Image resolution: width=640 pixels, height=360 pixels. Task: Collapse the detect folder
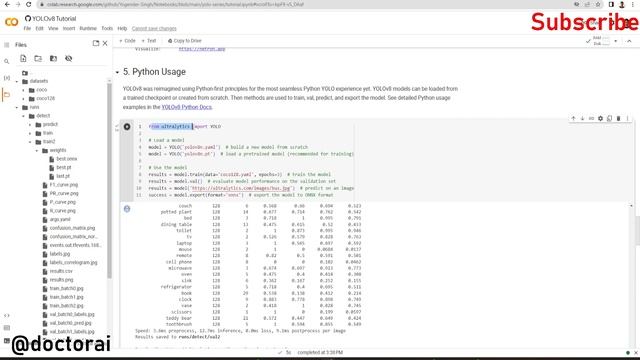tap(24, 116)
